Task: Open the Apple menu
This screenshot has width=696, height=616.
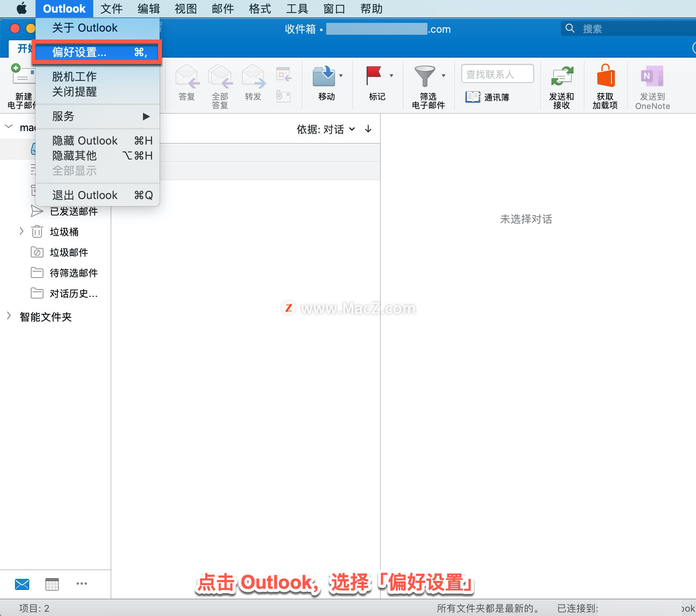Action: [x=22, y=8]
